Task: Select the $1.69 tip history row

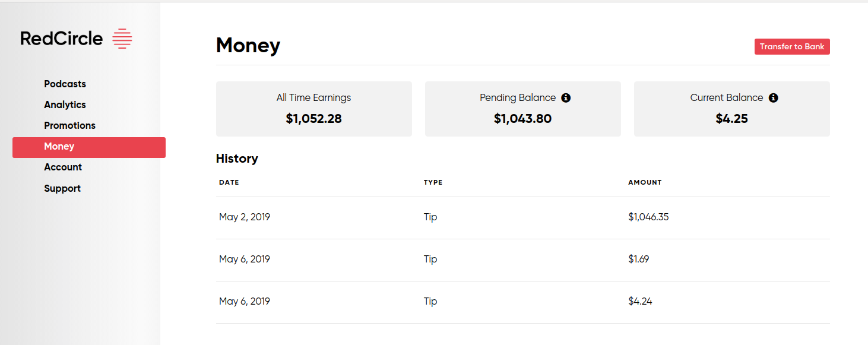Action: (x=523, y=260)
